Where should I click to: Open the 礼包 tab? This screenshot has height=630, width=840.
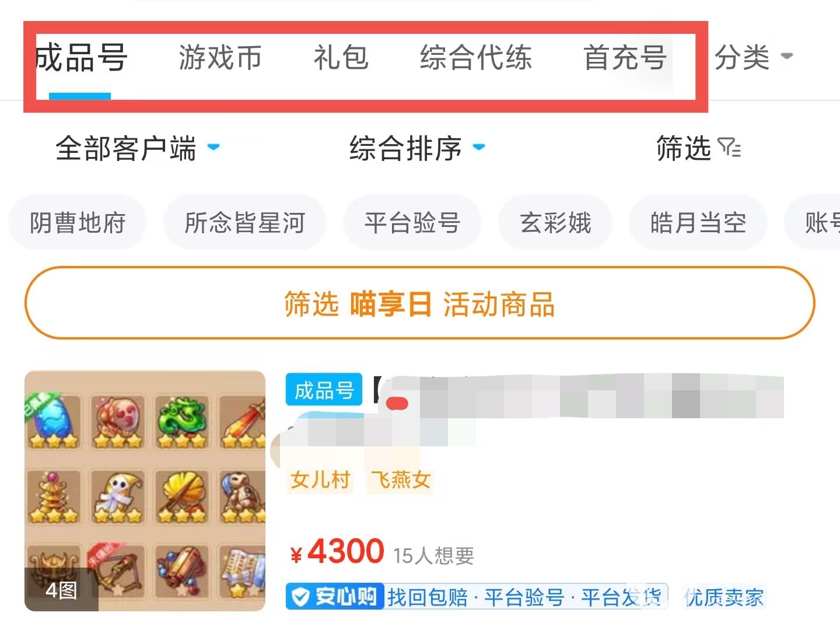[x=341, y=58]
